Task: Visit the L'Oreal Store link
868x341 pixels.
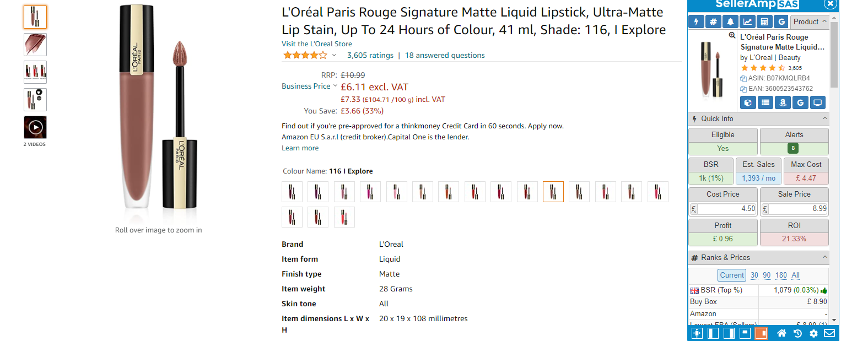Action: click(x=316, y=44)
